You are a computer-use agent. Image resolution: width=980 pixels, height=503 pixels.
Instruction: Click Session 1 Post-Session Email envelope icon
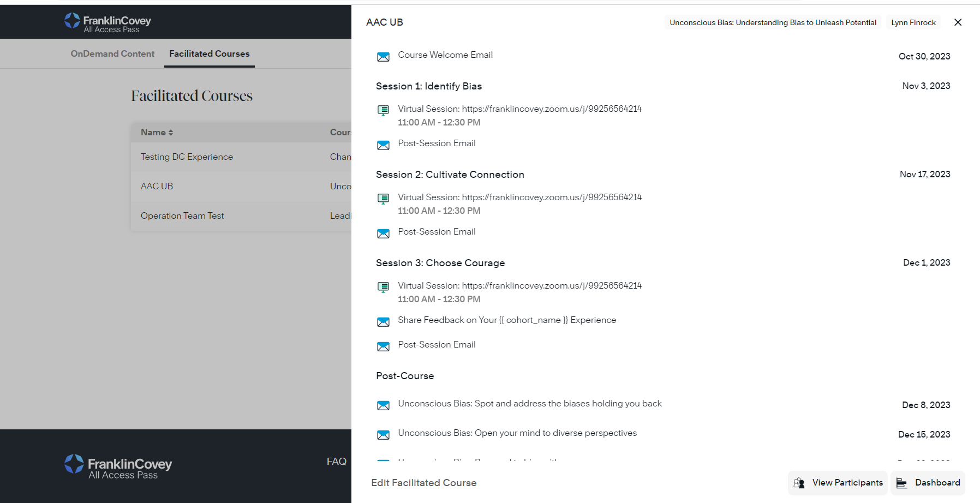tap(383, 145)
